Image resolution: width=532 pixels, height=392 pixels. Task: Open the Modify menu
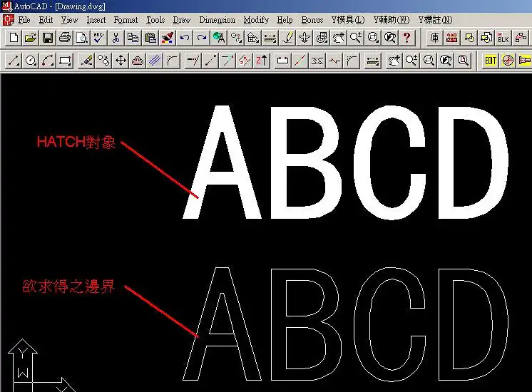[x=256, y=20]
